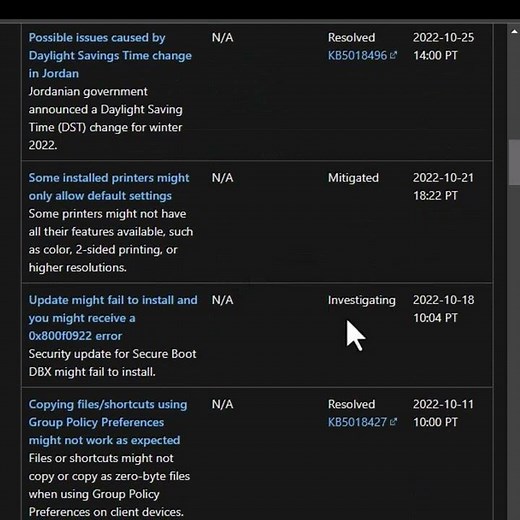Select date 2022-10-21 18:22 PT

click(x=443, y=187)
